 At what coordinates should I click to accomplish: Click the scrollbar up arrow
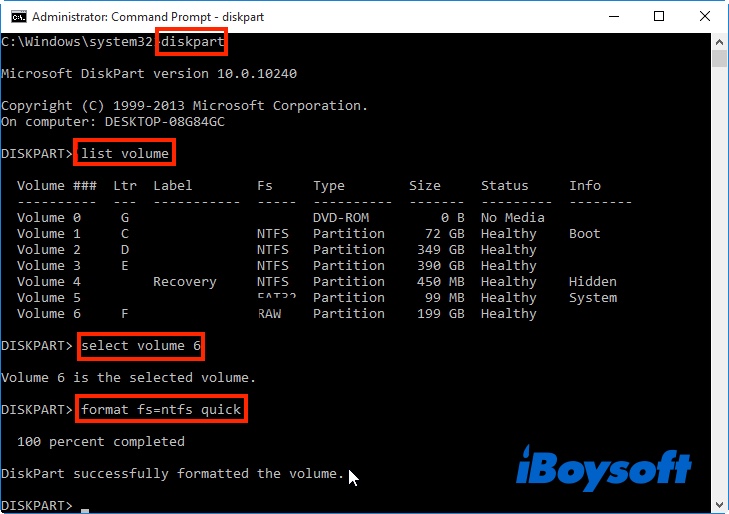(719, 41)
